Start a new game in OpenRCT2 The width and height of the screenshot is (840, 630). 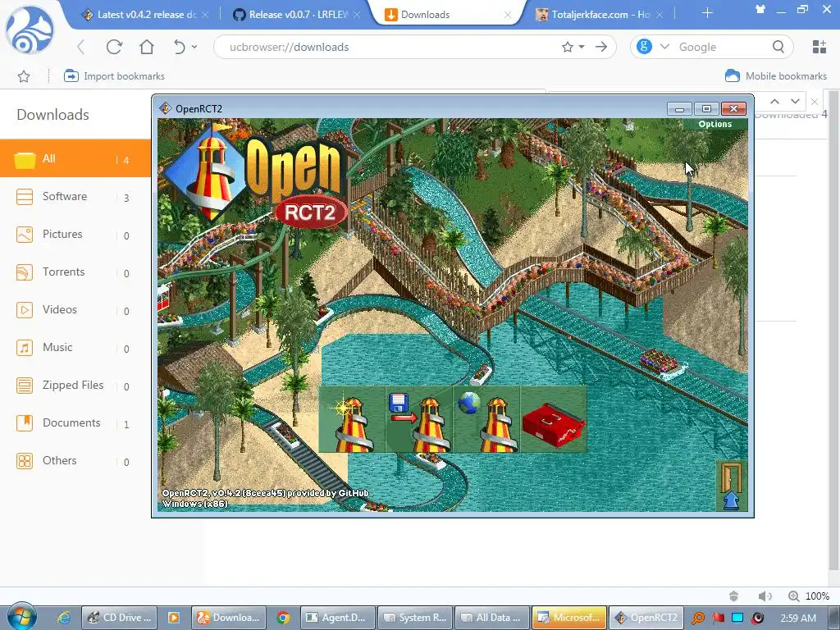tap(352, 419)
